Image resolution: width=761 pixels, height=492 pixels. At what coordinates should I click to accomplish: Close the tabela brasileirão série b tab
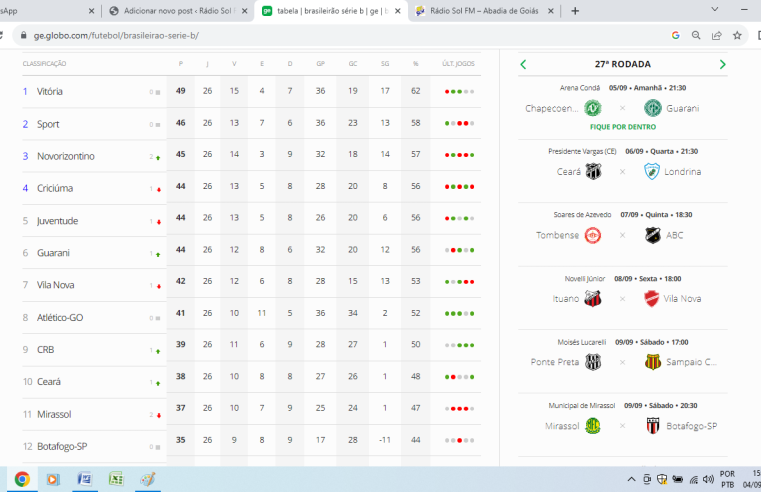tap(397, 11)
